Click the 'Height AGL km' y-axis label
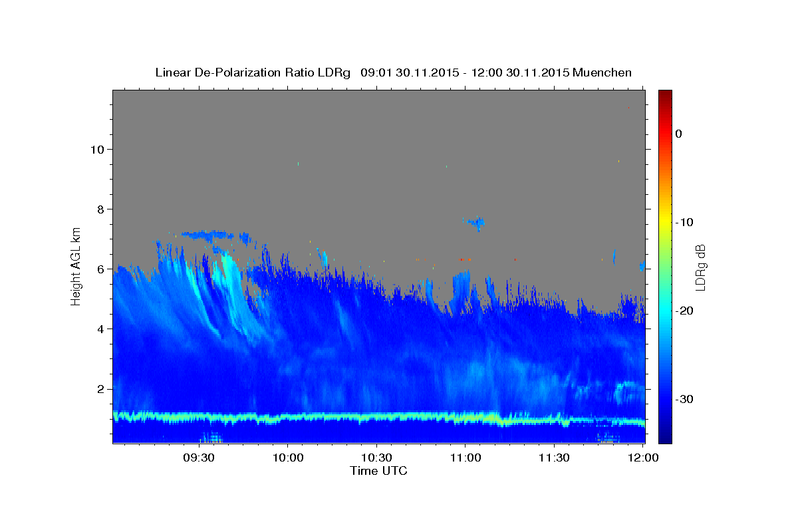This screenshot has height=532, width=798. pyautogui.click(x=76, y=265)
